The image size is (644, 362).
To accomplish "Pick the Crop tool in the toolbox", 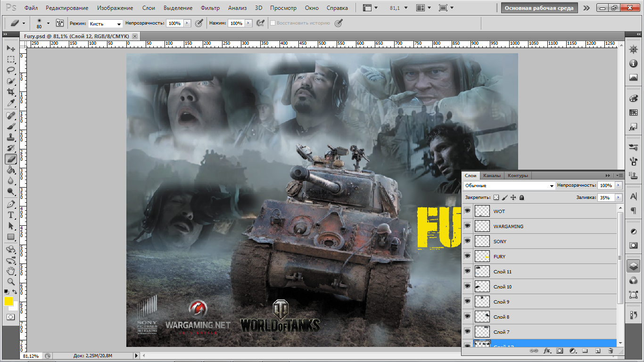I will [x=10, y=92].
